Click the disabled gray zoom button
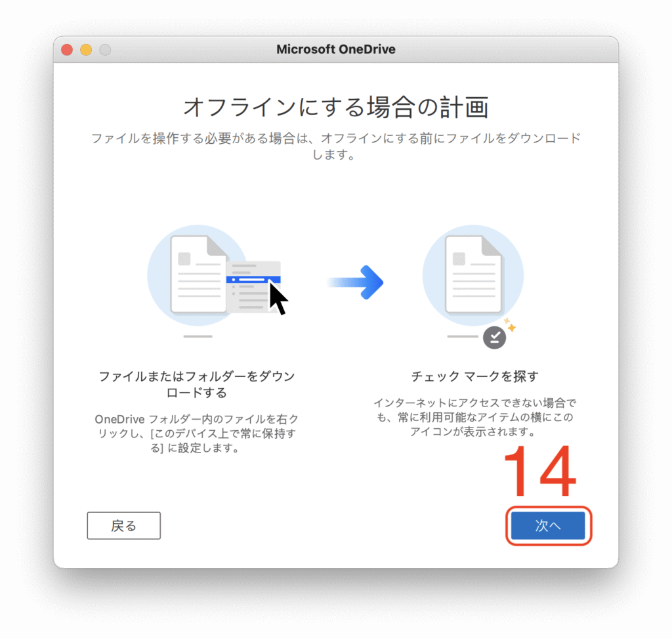This screenshot has width=672, height=639. 106,50
